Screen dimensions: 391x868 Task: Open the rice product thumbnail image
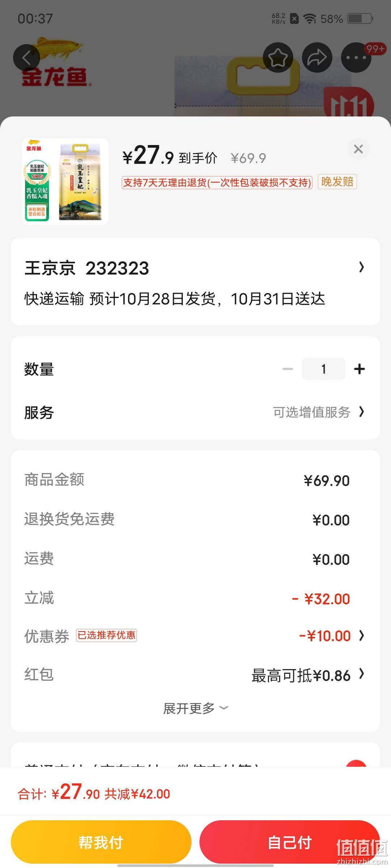click(x=65, y=182)
